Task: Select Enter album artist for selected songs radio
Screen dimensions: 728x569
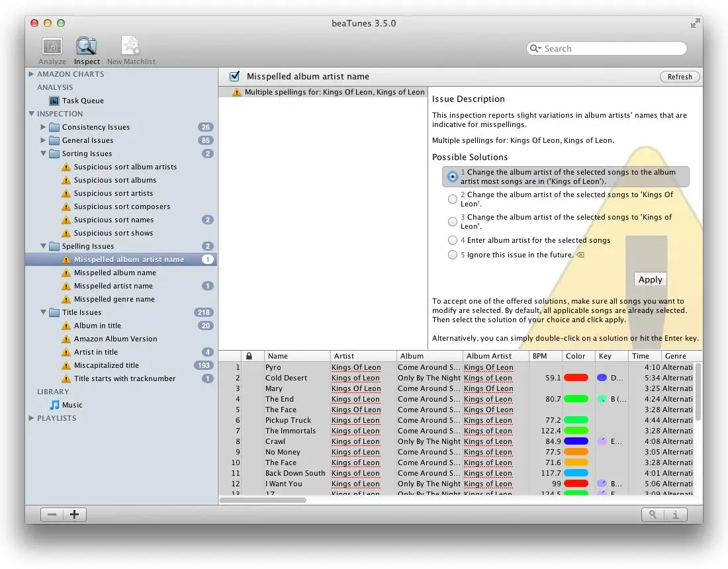Action: [x=452, y=240]
